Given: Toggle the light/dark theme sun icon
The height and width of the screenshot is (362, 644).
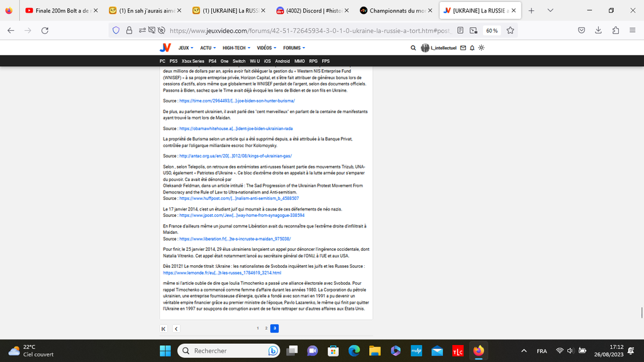Looking at the screenshot, I should pyautogui.click(x=481, y=48).
